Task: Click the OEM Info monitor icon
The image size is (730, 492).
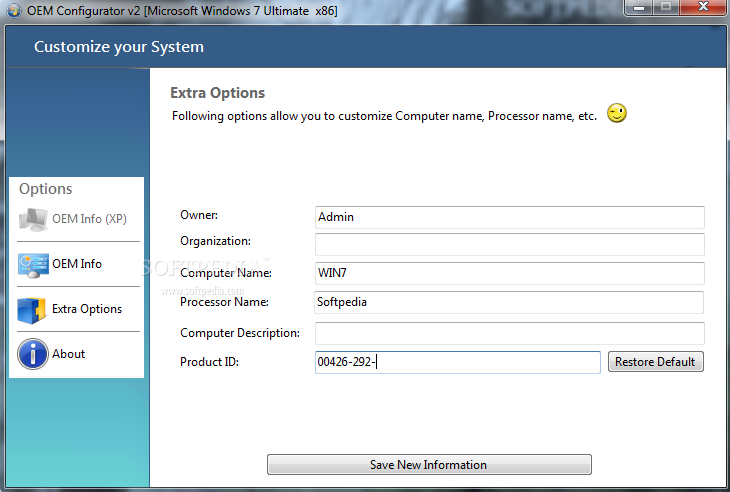Action: click(x=33, y=265)
